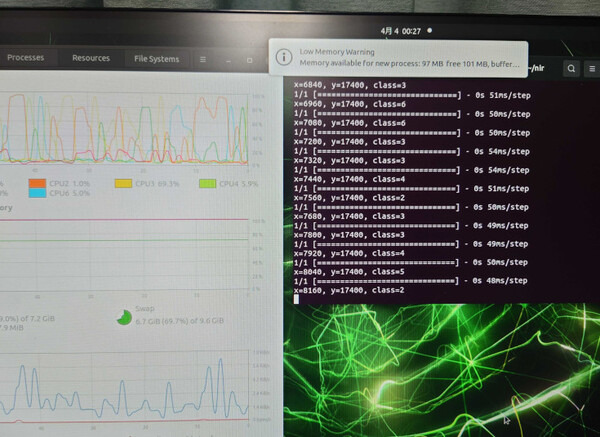
Task: Open the Low Memory Warning notification
Action: coord(400,56)
